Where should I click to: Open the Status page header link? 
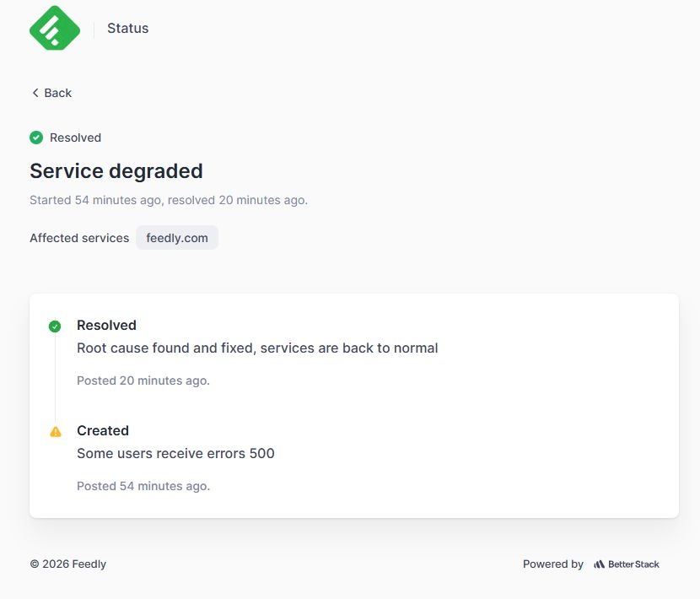coord(127,29)
